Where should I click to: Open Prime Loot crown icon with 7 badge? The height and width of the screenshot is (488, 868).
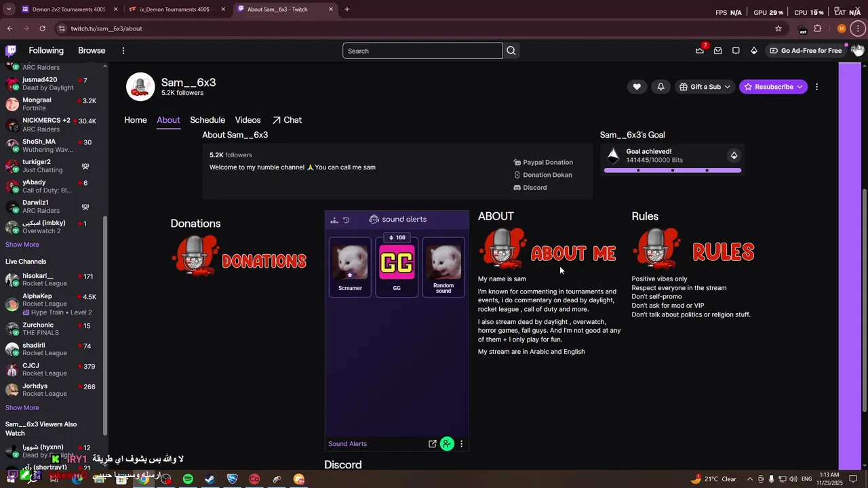tap(700, 51)
